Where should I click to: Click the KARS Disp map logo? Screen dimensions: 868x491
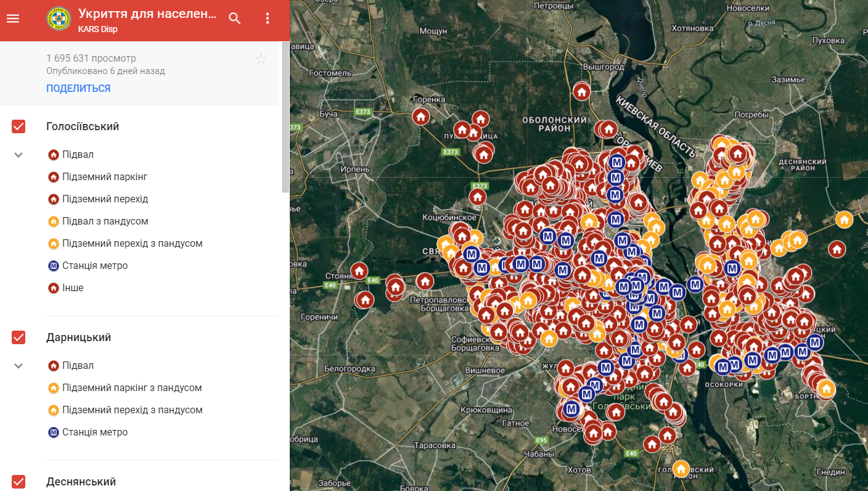point(59,19)
